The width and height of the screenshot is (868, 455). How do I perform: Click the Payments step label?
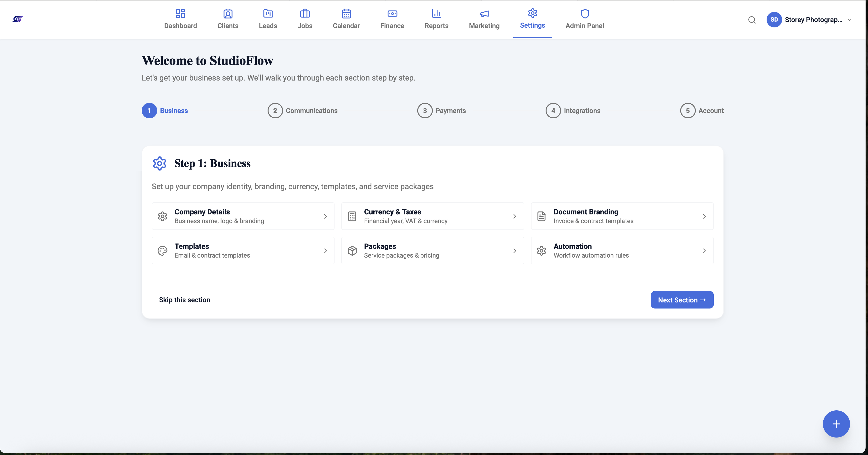pyautogui.click(x=450, y=110)
